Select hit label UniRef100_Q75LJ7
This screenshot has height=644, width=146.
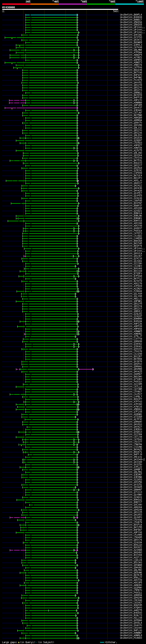coord(131,336)
